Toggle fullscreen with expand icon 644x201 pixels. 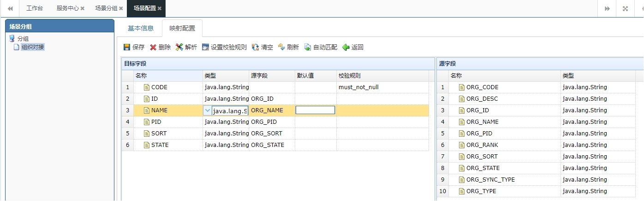(x=625, y=8)
